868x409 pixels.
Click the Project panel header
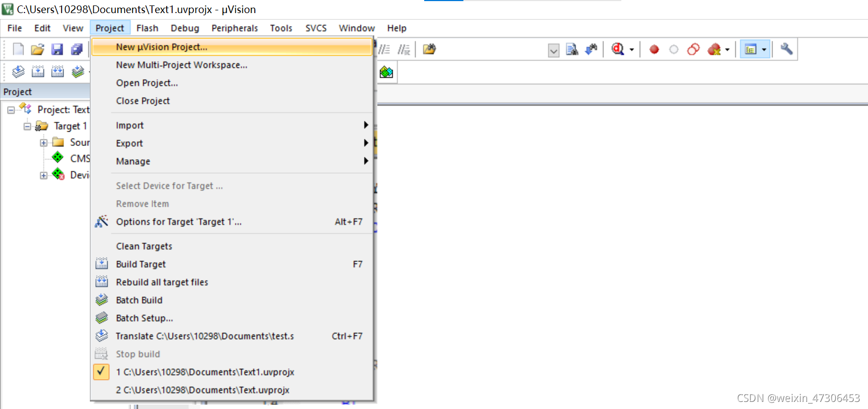[45, 91]
